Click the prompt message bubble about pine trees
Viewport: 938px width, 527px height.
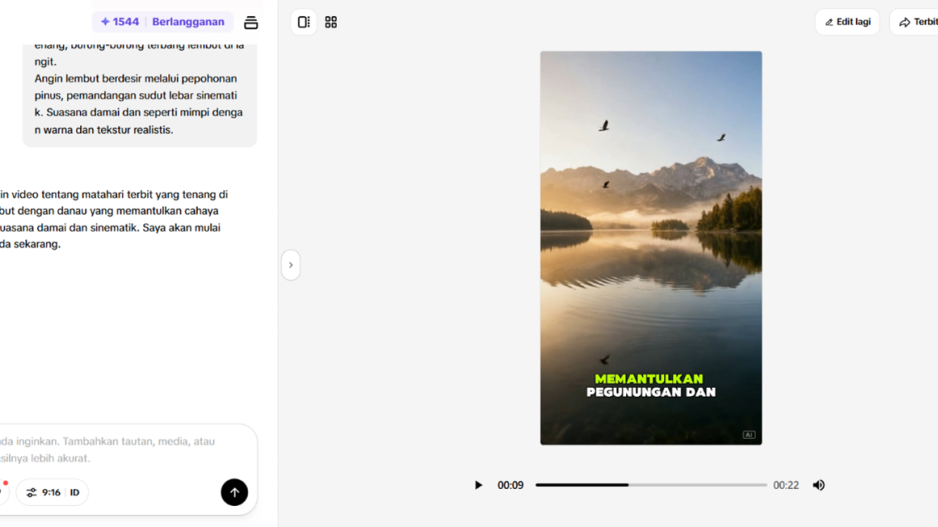click(x=139, y=95)
